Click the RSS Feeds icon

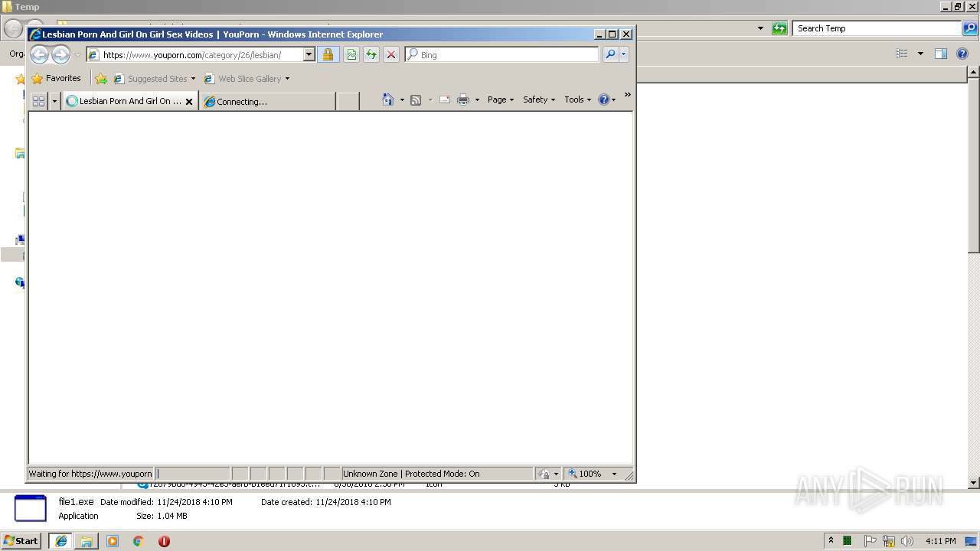point(416,99)
